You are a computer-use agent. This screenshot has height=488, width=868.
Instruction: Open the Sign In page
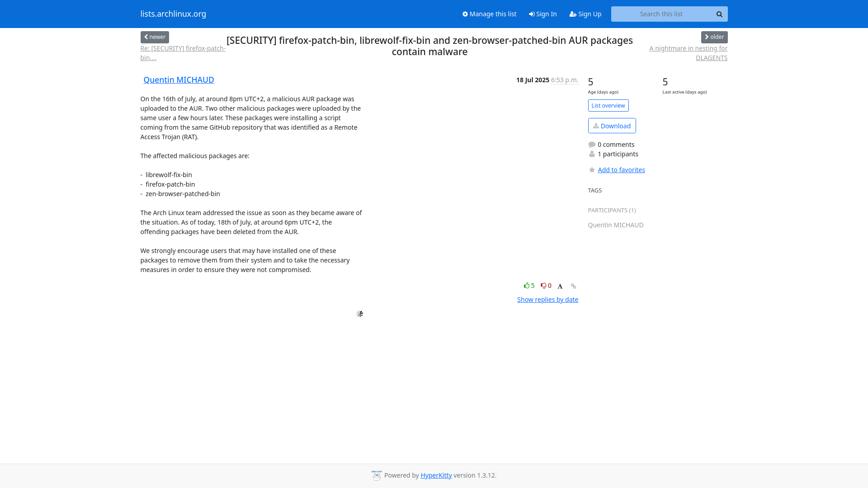click(x=542, y=14)
